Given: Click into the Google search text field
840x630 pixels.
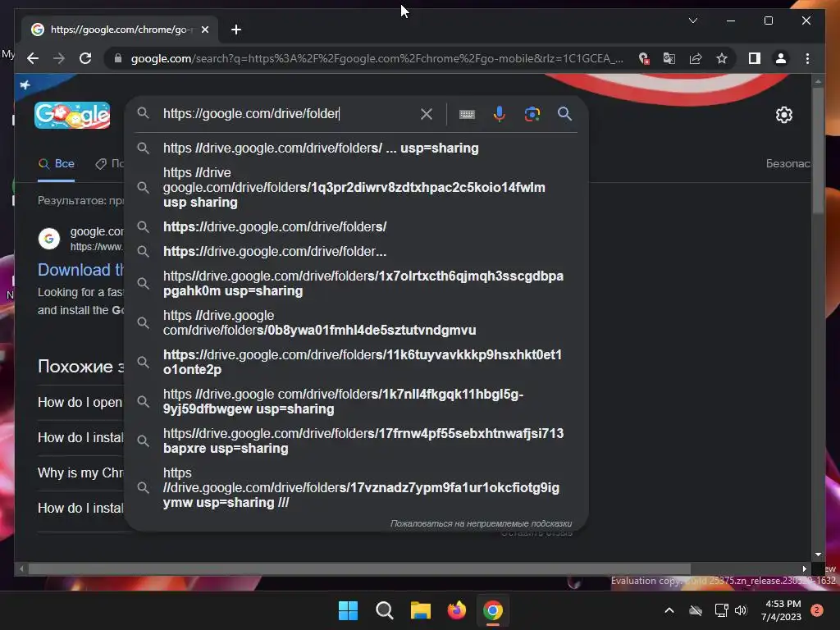Looking at the screenshot, I should (286, 113).
